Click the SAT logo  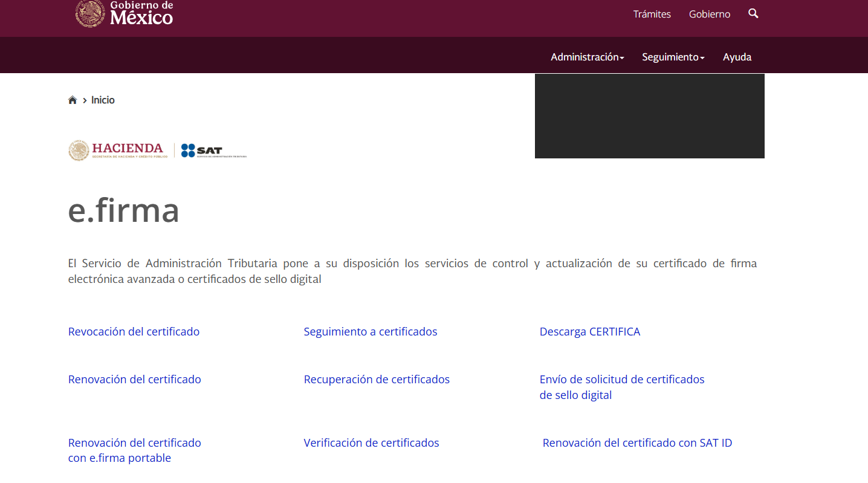click(x=214, y=151)
